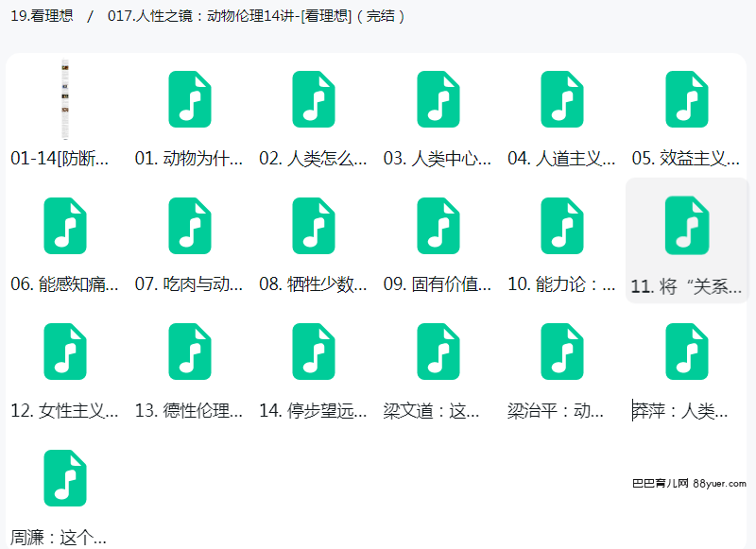
Task: Select file name 05. 效益主义...
Action: point(686,159)
